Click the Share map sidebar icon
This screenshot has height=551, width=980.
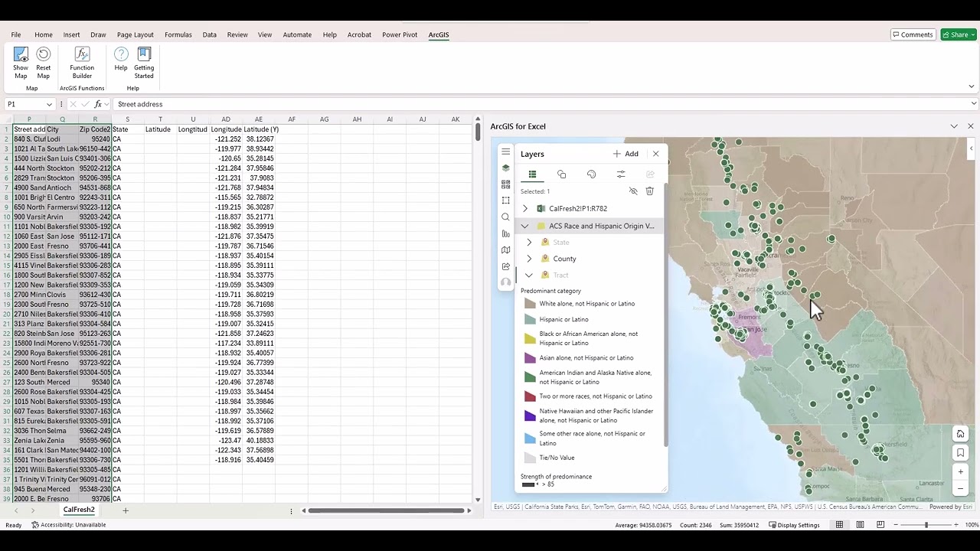(x=505, y=266)
